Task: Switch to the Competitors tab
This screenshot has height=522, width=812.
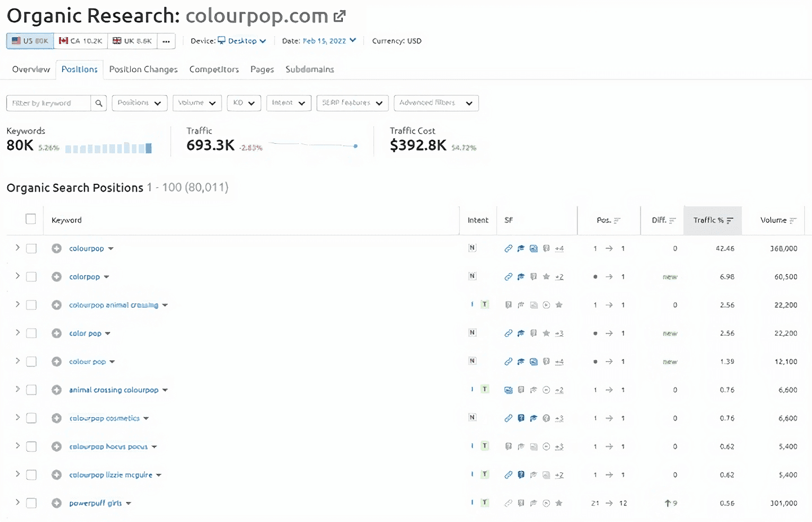Action: pyautogui.click(x=214, y=69)
